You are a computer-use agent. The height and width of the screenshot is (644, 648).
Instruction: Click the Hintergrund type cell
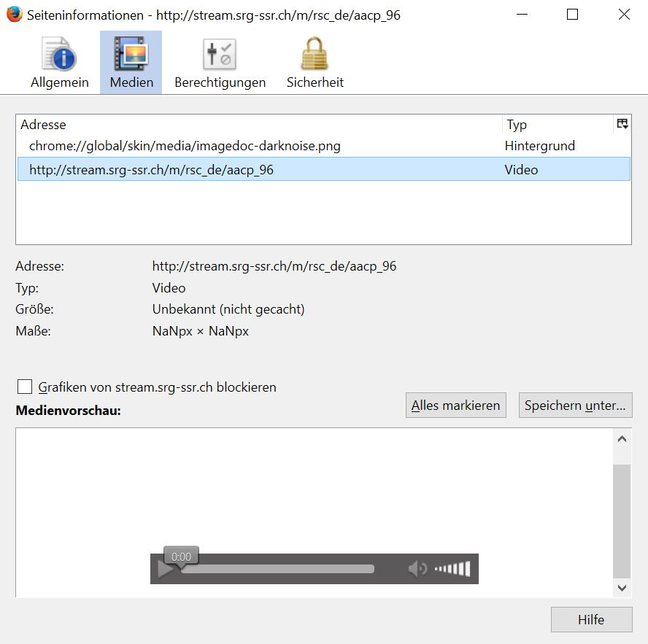pyautogui.click(x=540, y=146)
